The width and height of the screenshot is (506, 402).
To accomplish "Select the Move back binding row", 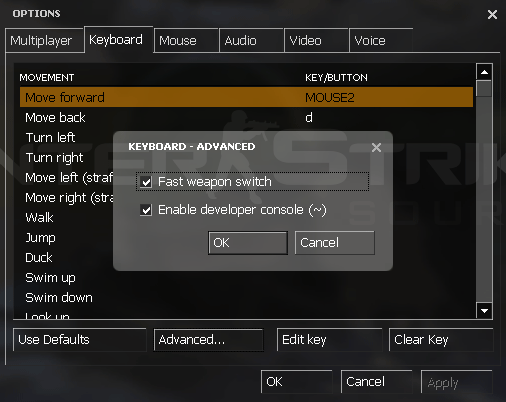I will 246,117.
